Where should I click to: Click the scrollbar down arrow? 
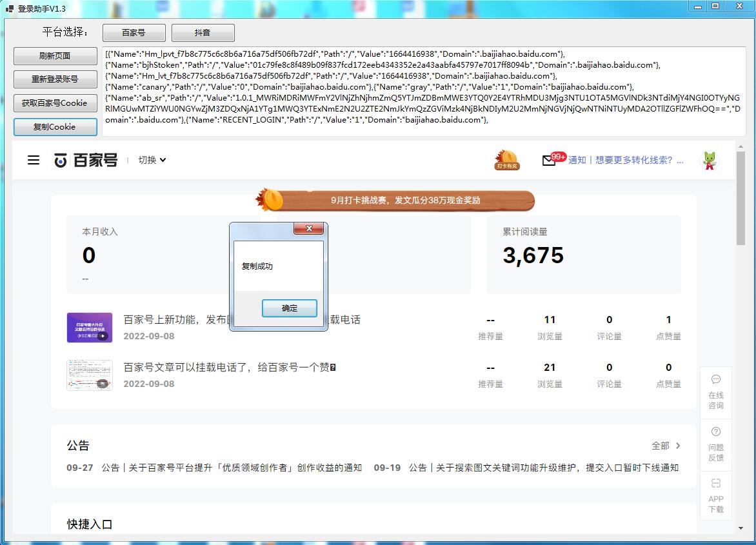click(x=741, y=528)
